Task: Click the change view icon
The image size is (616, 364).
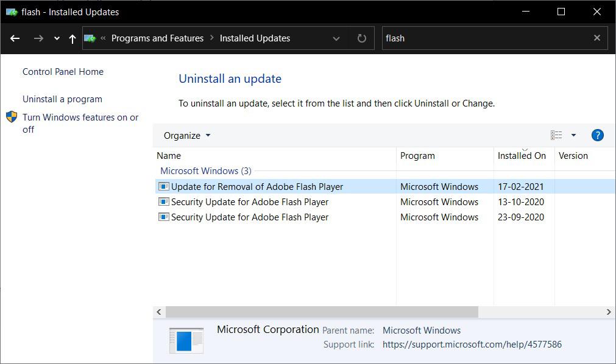Action: point(556,135)
